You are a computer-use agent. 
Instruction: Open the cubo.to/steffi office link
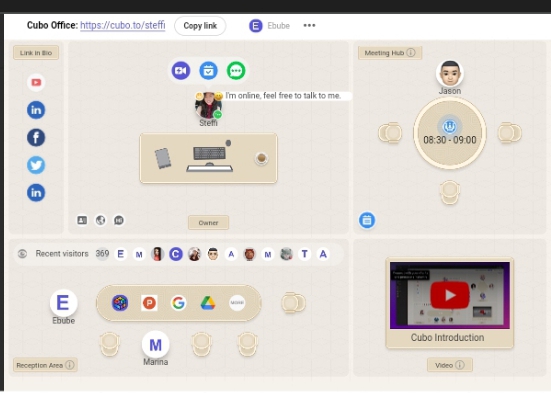123,26
